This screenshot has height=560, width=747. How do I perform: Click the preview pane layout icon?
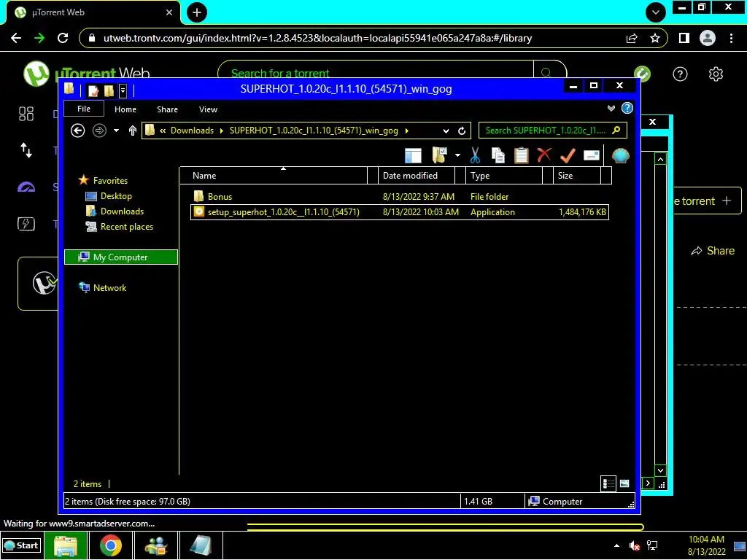(413, 156)
